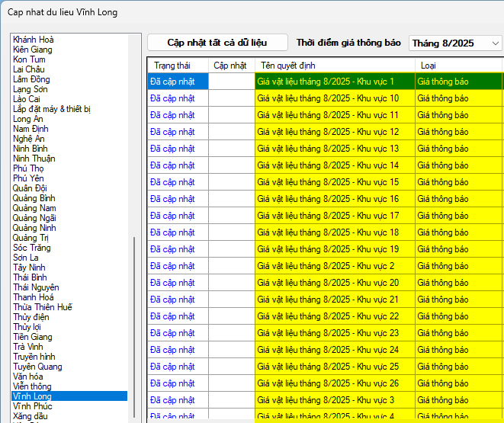Click the 'Cập nhật' cell for Khu vực 1
Viewport: 504px width, 423px height.
point(231,82)
